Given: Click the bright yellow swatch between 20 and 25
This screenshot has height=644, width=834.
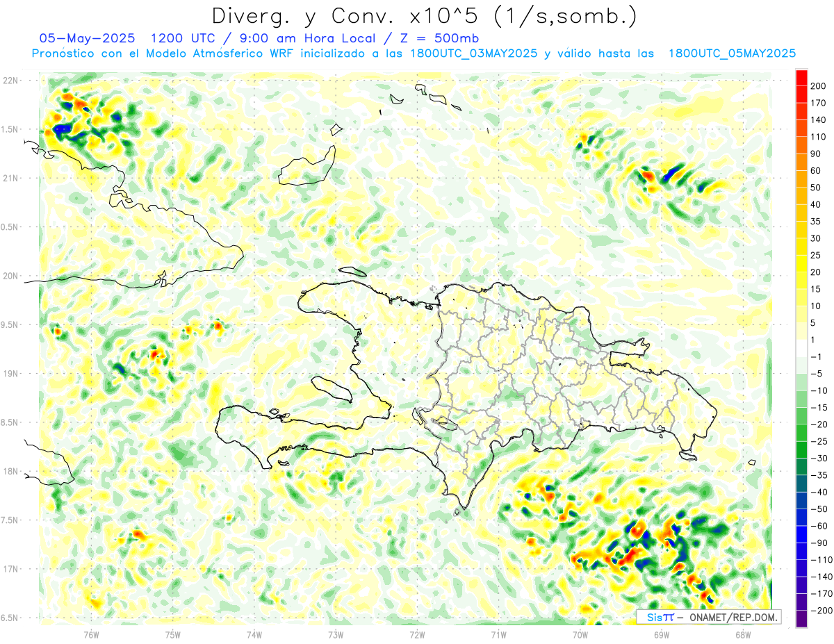Looking at the screenshot, I should pyautogui.click(x=801, y=263).
